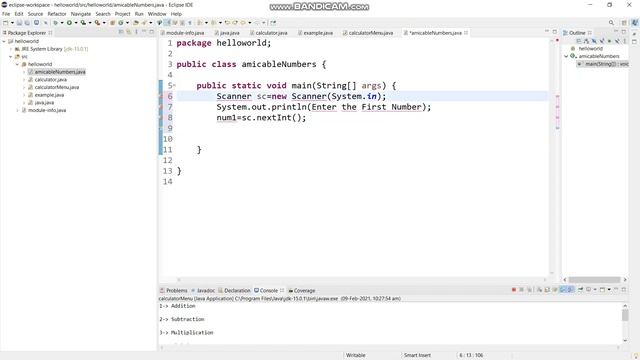Click the New Java Package toolbar icon
The width and height of the screenshot is (640, 360).
point(112,23)
